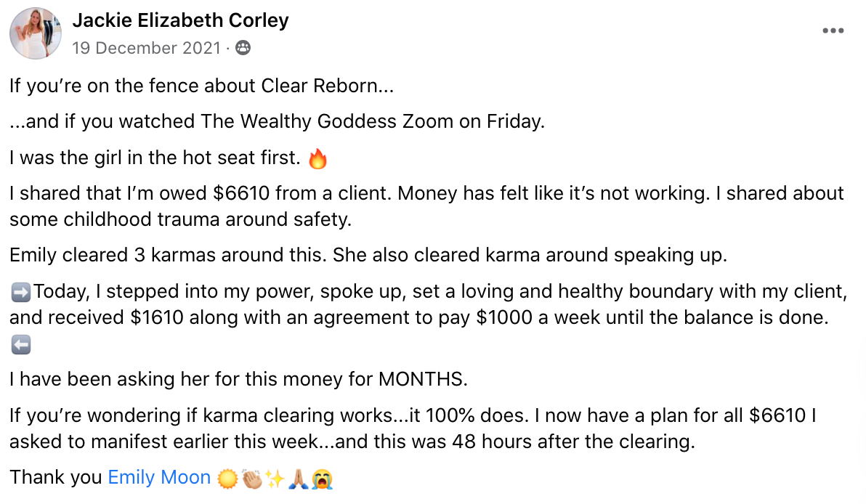This screenshot has width=866, height=504.
Task: Open Jackie Elizabeth Corley's profile name link
Action: (181, 20)
